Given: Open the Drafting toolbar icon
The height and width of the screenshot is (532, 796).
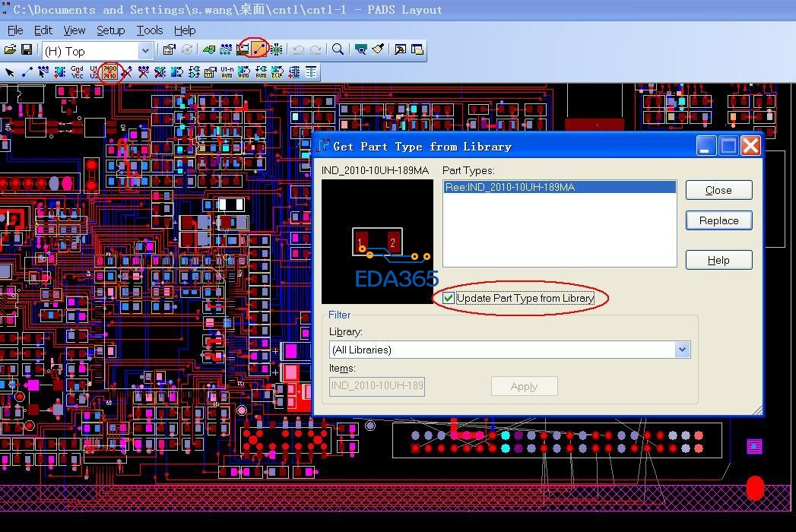Looking at the screenshot, I should [208, 49].
